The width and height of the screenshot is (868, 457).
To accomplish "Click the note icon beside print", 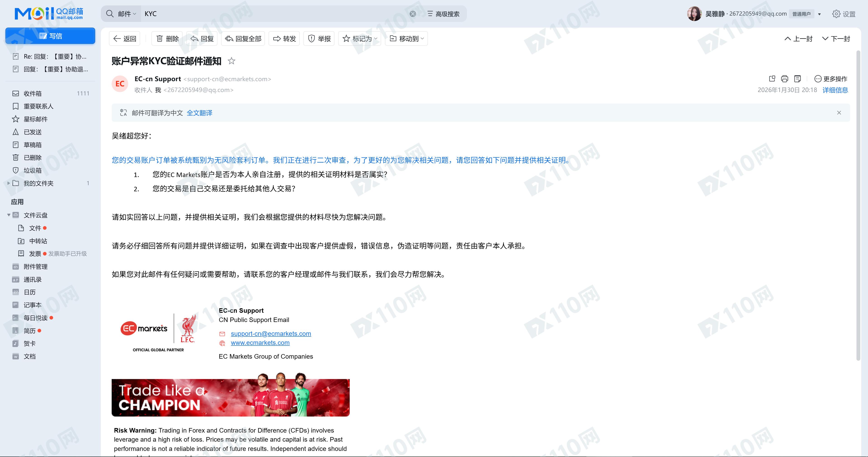I will (797, 78).
